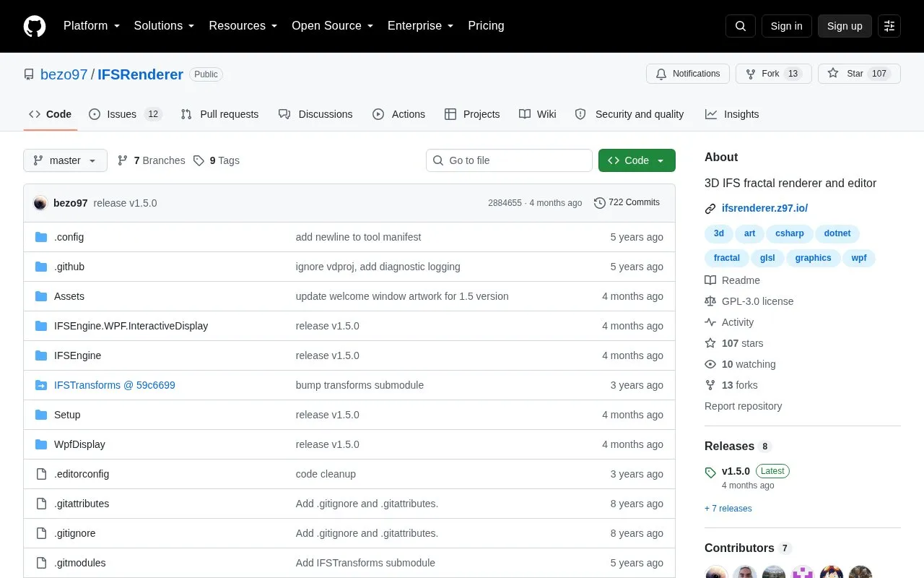Go to the GitHub homepage logo
The width and height of the screenshot is (924, 578).
pos(35,26)
